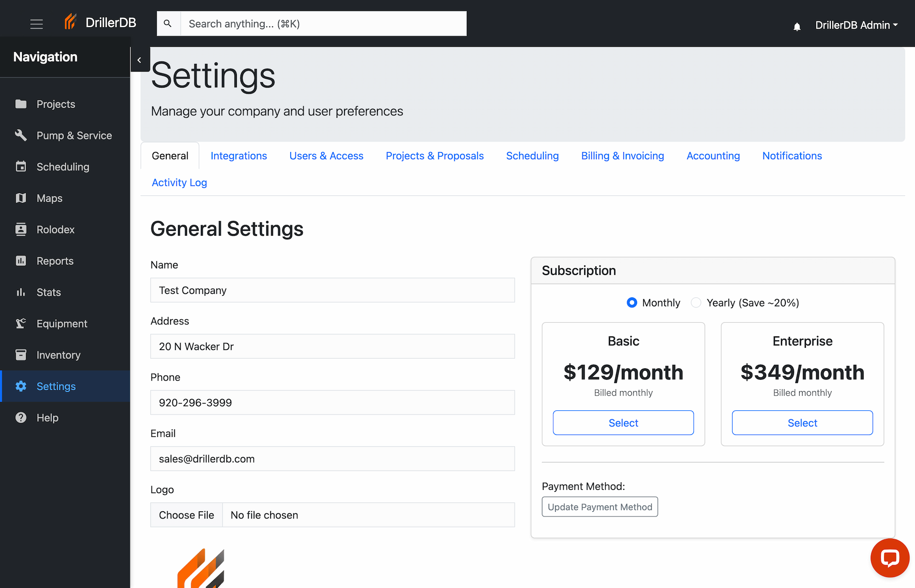Viewport: 915px width, 588px height.
Task: Collapse the navigation sidebar
Action: tap(140, 60)
